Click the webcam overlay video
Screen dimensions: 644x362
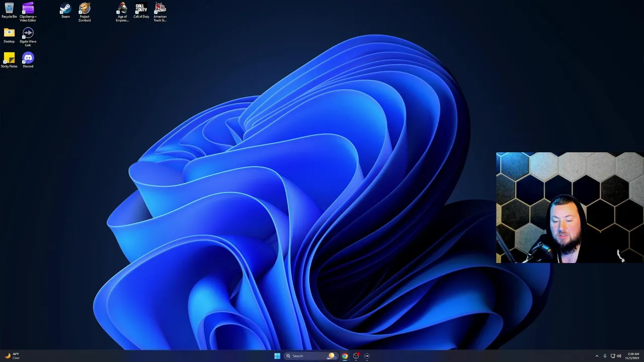coord(570,208)
